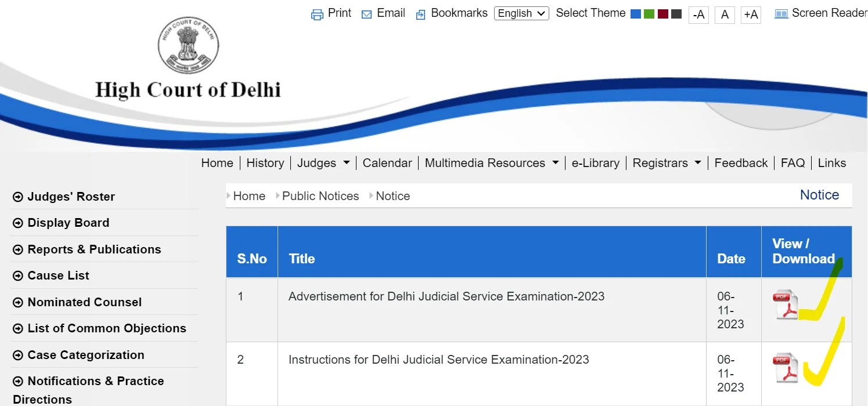Open the Links menu item
The width and height of the screenshot is (868, 406).
tap(832, 163)
